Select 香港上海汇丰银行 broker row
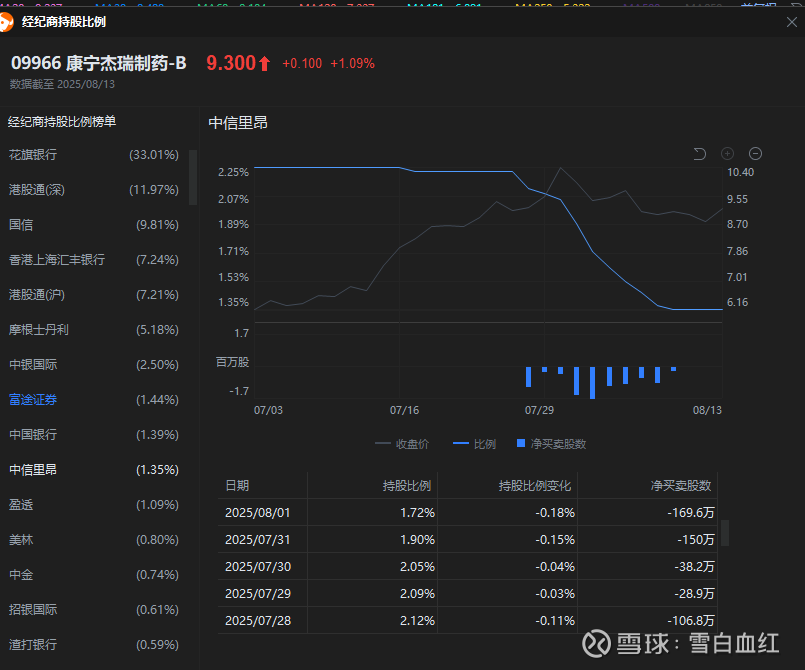Image resolution: width=805 pixels, height=670 pixels. pyautogui.click(x=94, y=260)
